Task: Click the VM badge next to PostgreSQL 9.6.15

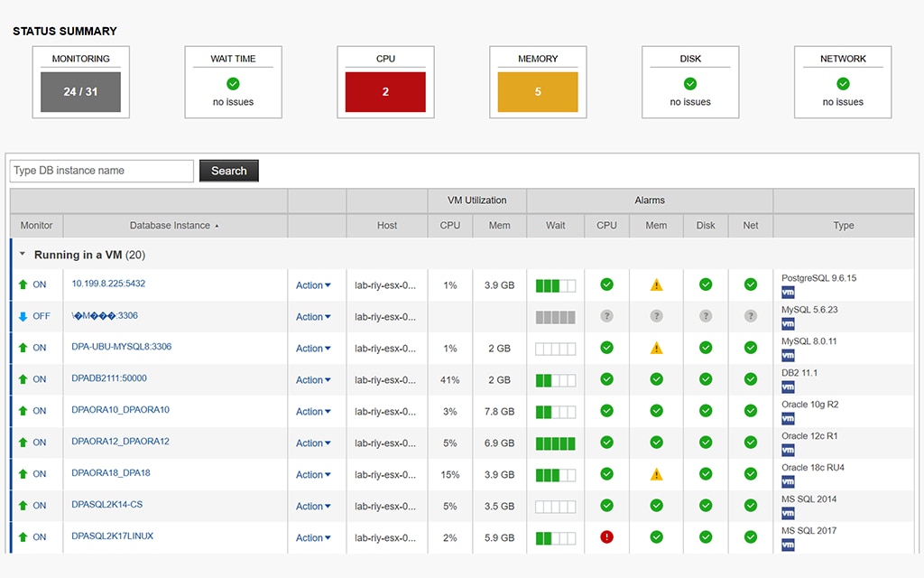Action: tap(787, 293)
